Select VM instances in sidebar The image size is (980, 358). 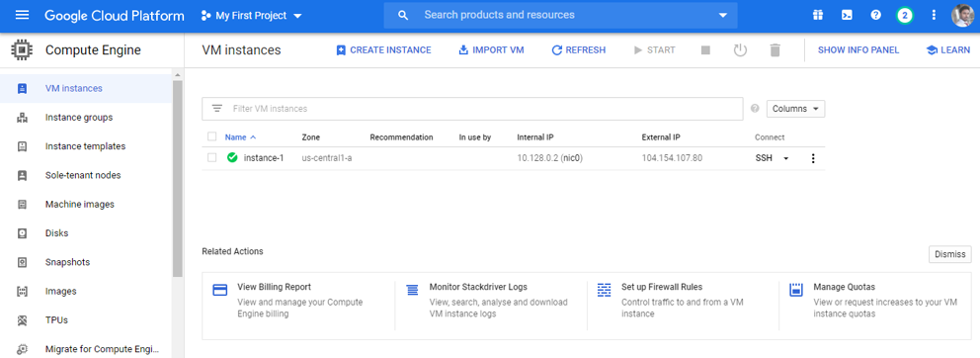tap(86, 88)
